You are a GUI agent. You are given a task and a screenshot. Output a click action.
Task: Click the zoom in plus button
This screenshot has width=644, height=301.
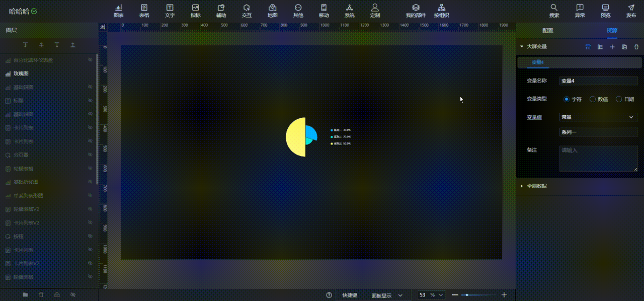point(504,295)
